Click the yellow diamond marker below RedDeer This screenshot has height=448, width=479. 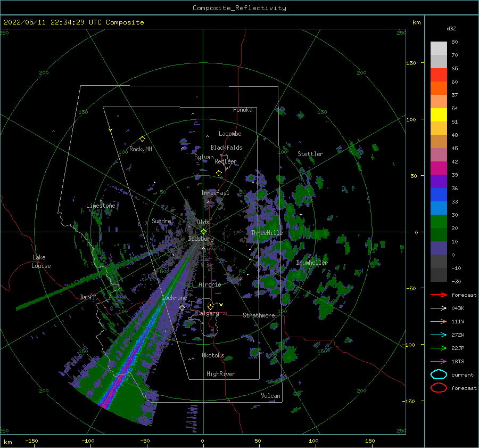219,173
